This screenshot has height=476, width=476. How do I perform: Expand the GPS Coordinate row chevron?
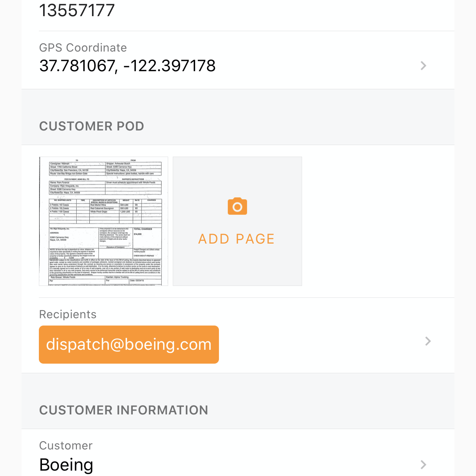pos(423,66)
